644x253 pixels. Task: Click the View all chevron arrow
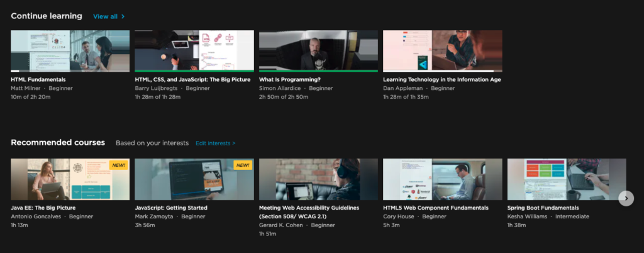[123, 16]
